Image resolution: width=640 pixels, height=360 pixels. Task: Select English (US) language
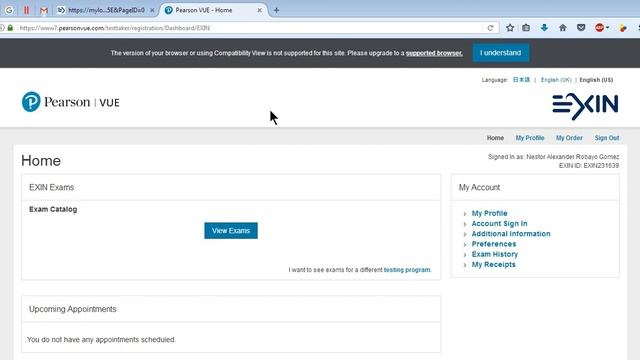[x=596, y=80]
